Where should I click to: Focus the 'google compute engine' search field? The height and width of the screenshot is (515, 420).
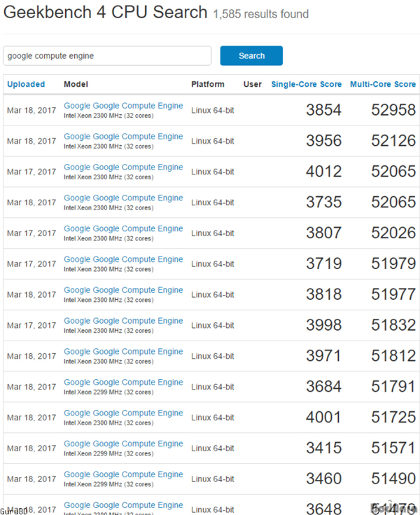107,55
